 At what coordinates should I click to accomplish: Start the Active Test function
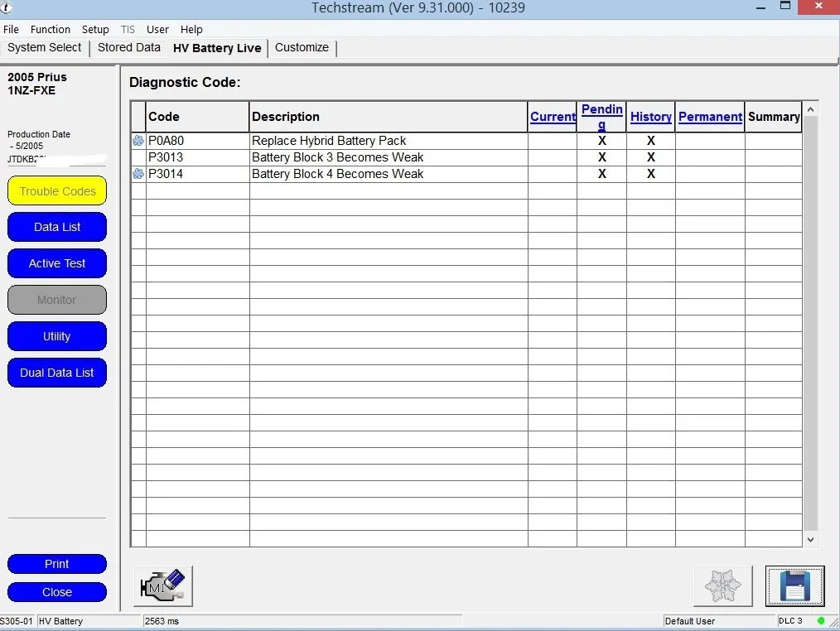[57, 263]
